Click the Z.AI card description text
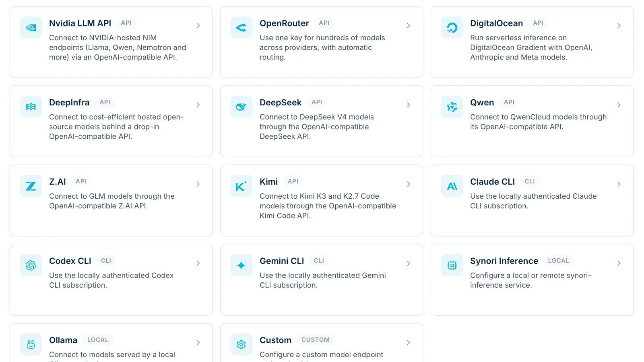 (x=112, y=201)
